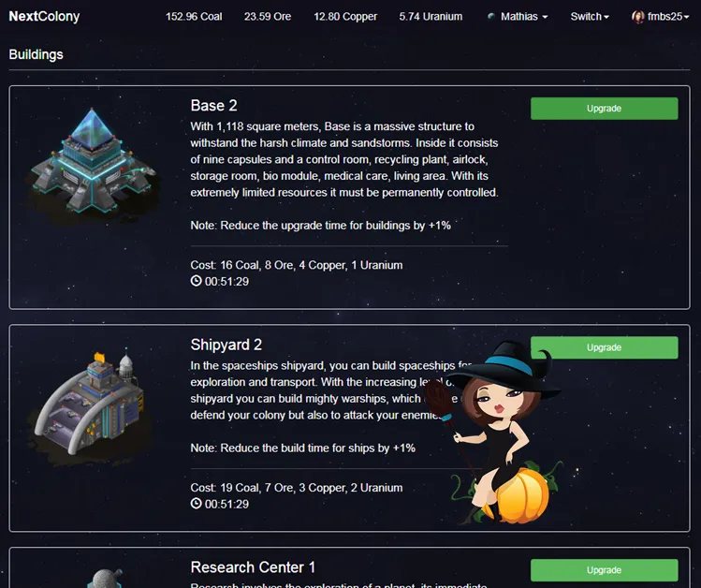Click the 5.74 Uranium resource counter
This screenshot has height=588, width=701.
click(x=431, y=17)
